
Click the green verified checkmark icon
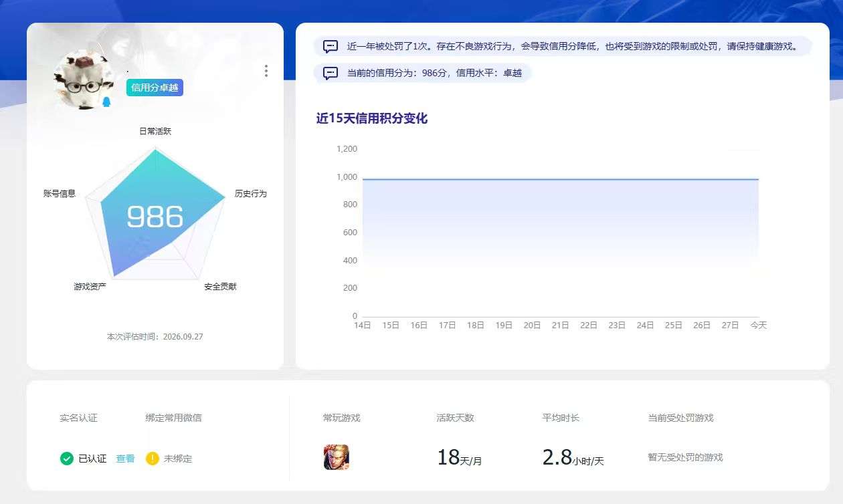(66, 459)
